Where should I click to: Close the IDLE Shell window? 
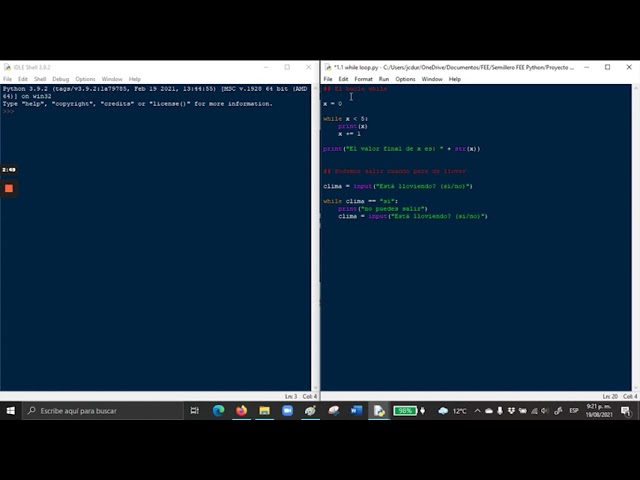[x=309, y=67]
